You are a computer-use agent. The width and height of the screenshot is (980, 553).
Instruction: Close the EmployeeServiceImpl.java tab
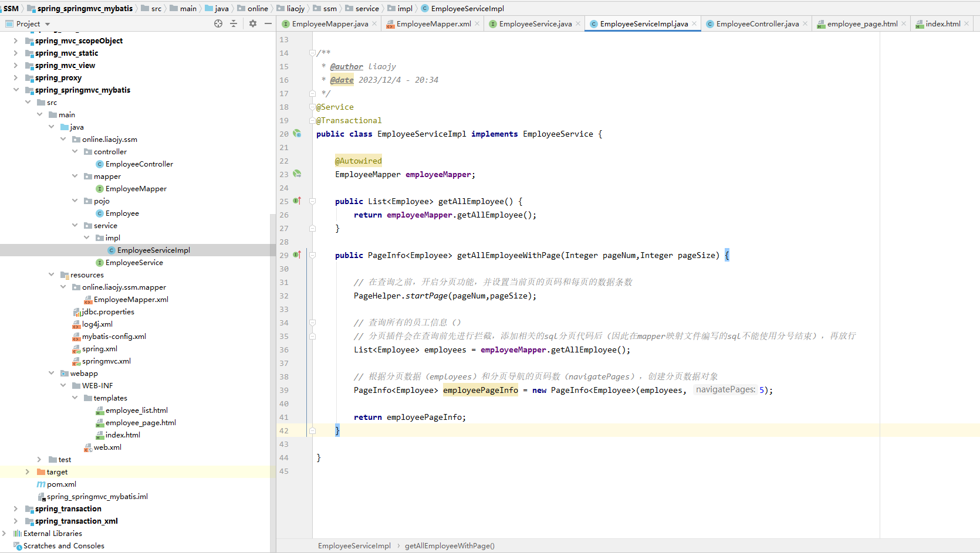click(694, 23)
